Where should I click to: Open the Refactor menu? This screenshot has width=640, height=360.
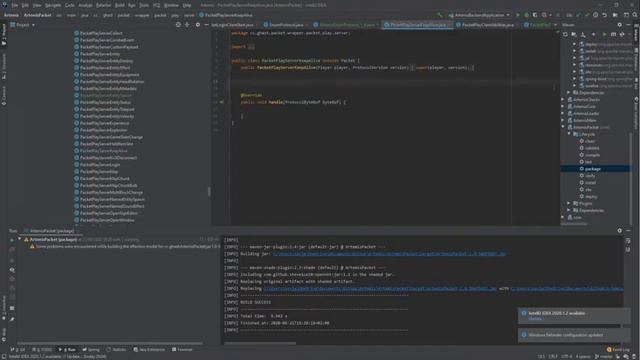tap(103, 5)
